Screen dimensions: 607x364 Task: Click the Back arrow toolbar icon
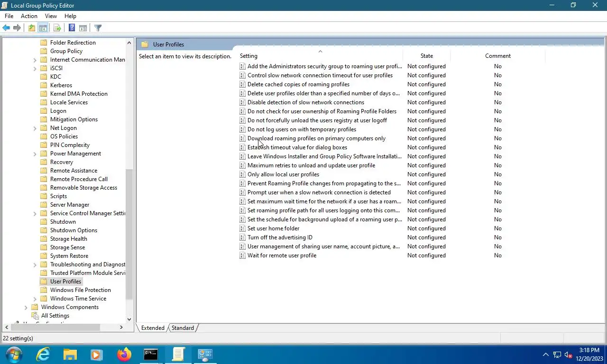tap(6, 28)
